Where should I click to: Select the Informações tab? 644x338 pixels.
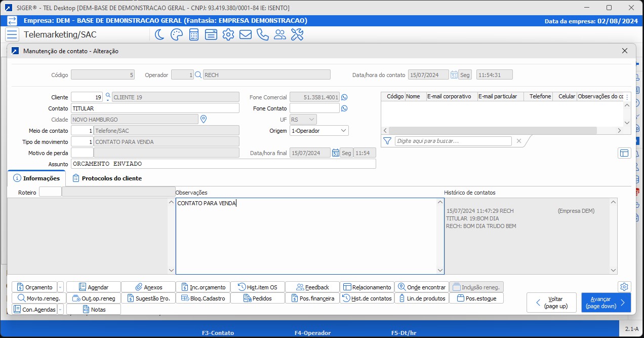pyautogui.click(x=36, y=178)
